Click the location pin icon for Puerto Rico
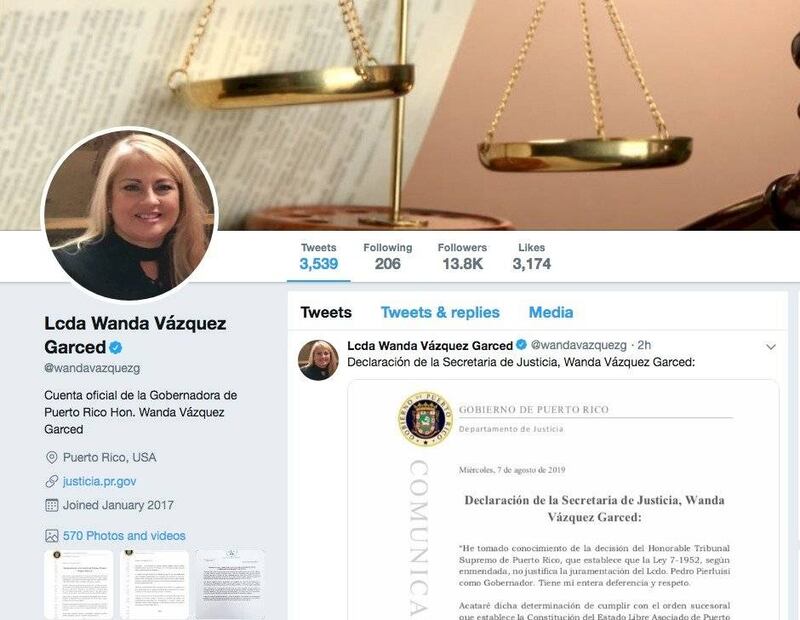Image resolution: width=800 pixels, height=620 pixels. point(52,457)
